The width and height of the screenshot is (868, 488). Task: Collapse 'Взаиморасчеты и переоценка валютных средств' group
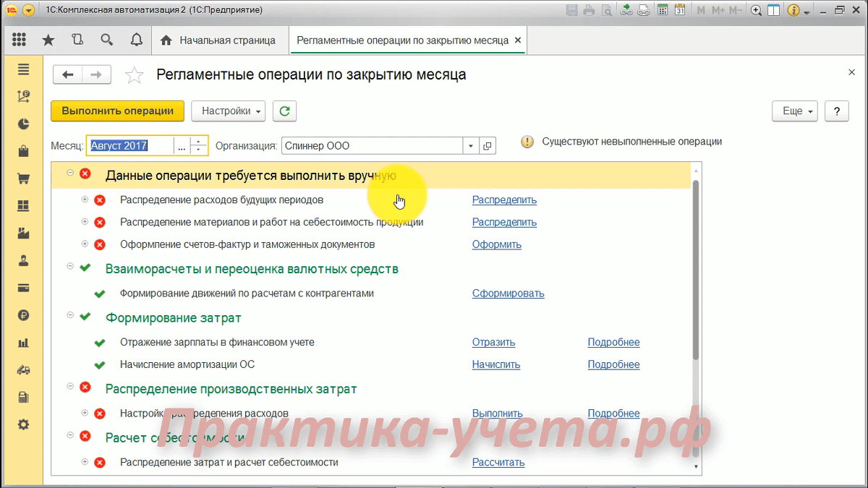click(x=70, y=267)
